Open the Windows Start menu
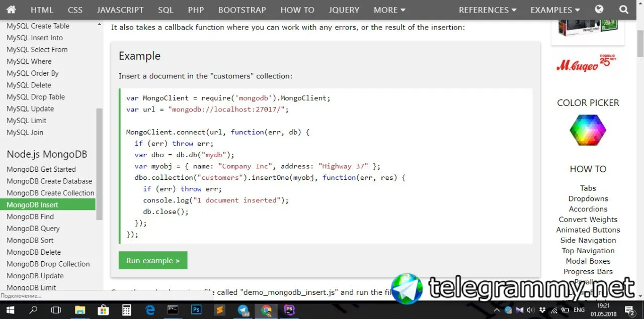The height and width of the screenshot is (319, 644). 10,310
